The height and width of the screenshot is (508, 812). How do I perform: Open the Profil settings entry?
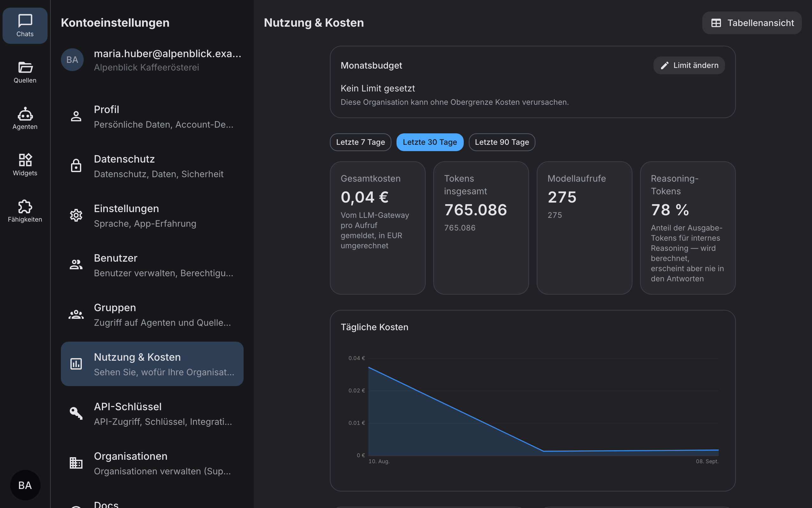coord(152,117)
